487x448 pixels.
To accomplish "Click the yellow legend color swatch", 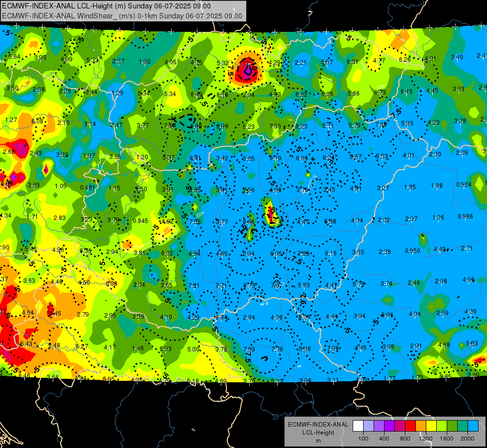I will pos(431,426).
